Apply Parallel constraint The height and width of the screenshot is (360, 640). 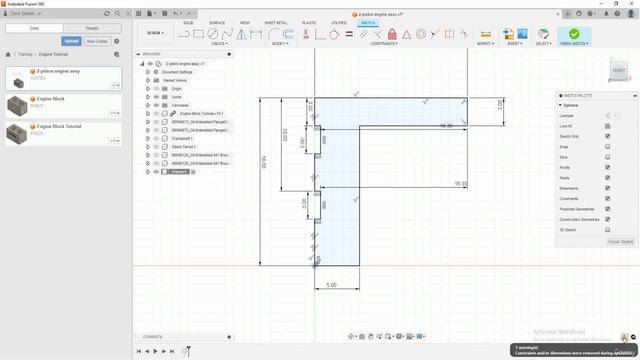[363, 34]
